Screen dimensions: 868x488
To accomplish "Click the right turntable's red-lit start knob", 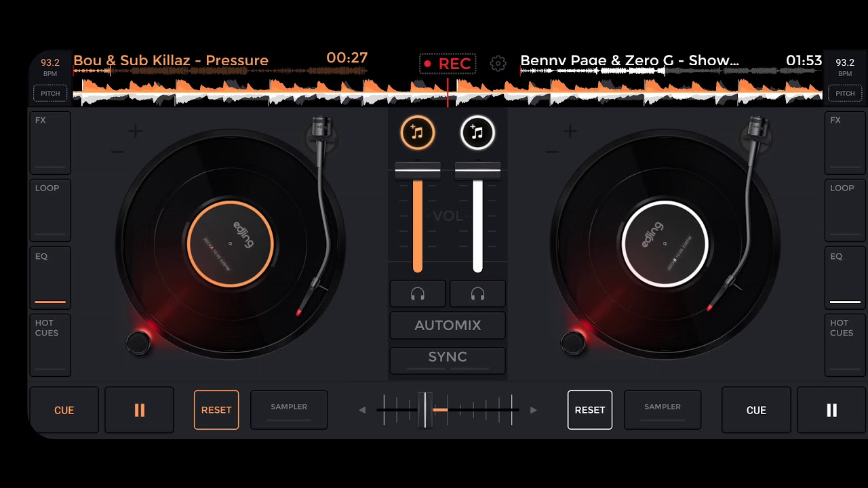I will (573, 343).
